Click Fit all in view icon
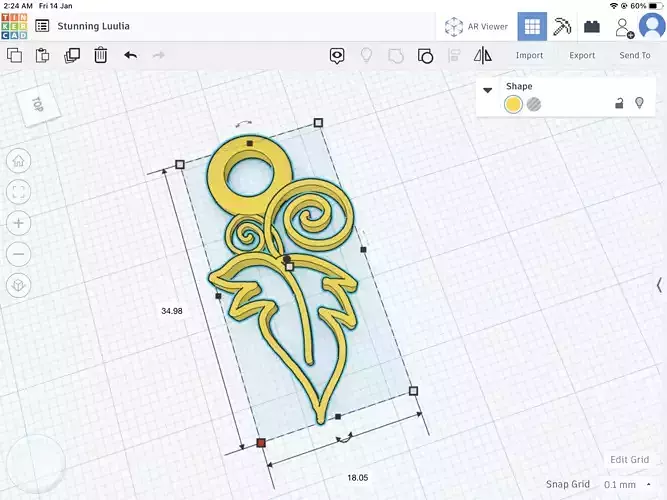The height and width of the screenshot is (500, 667). (x=18, y=192)
